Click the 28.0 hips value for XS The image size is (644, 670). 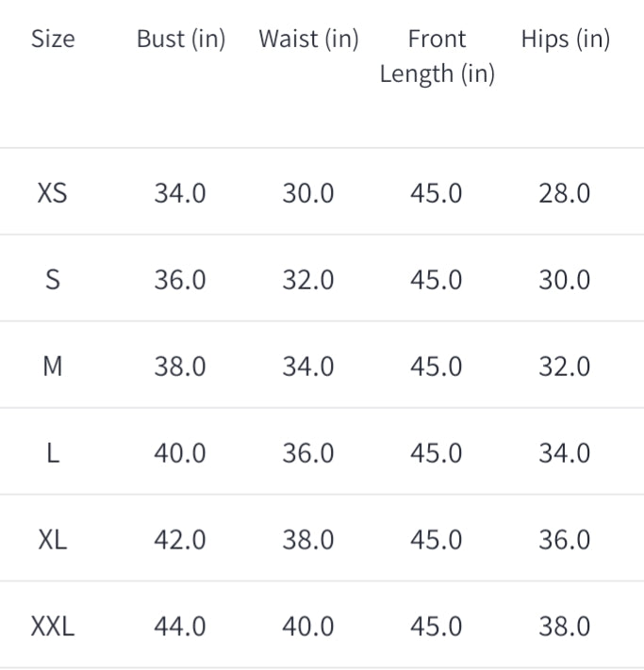[565, 193]
